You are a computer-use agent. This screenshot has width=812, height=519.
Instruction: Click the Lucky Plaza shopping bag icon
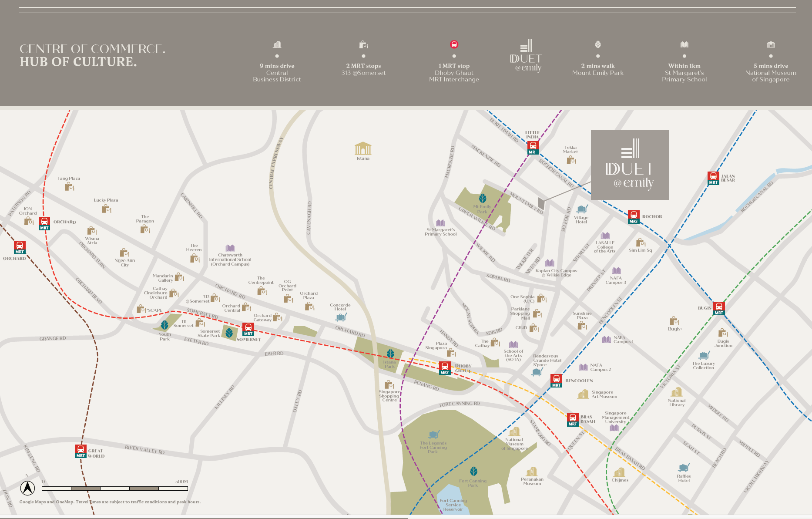[x=107, y=209]
